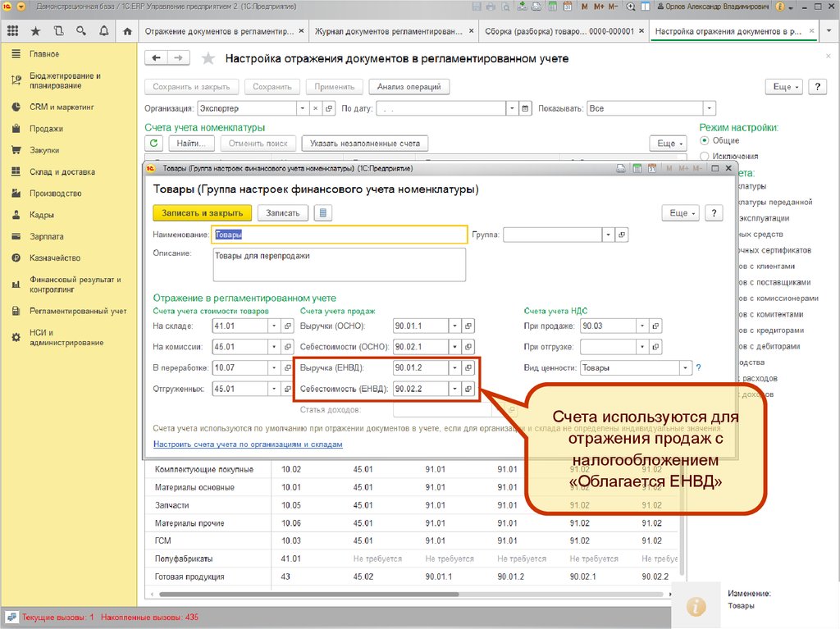Open the Продажи section in sidebar

[x=46, y=129]
